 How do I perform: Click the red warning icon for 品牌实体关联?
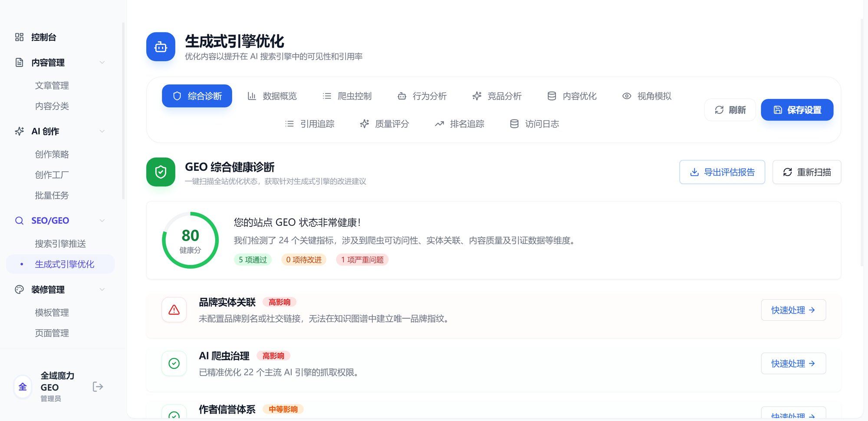pos(174,310)
